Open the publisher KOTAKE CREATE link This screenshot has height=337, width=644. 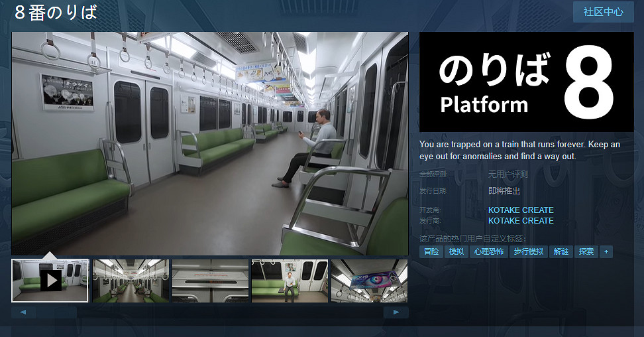(521, 220)
